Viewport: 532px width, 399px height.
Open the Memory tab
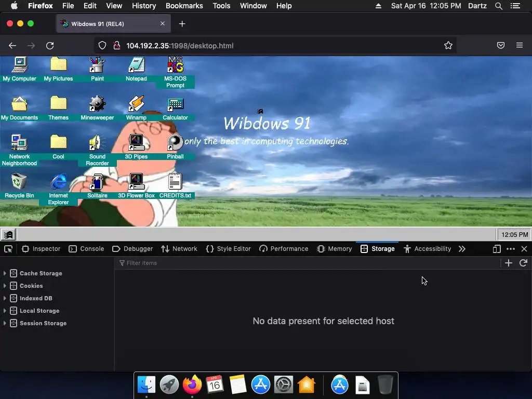coord(335,249)
